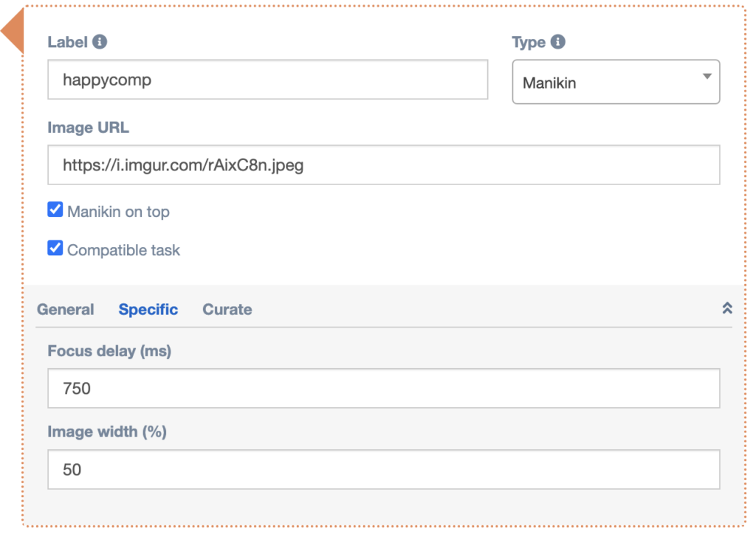Image resolution: width=756 pixels, height=537 pixels.
Task: Select the Focus delay field showing 750
Action: (x=383, y=388)
